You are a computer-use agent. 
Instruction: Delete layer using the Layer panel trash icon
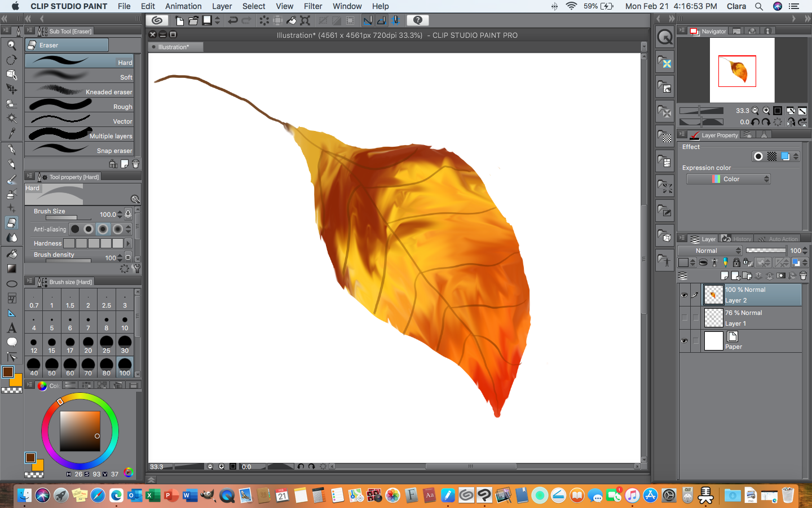803,276
